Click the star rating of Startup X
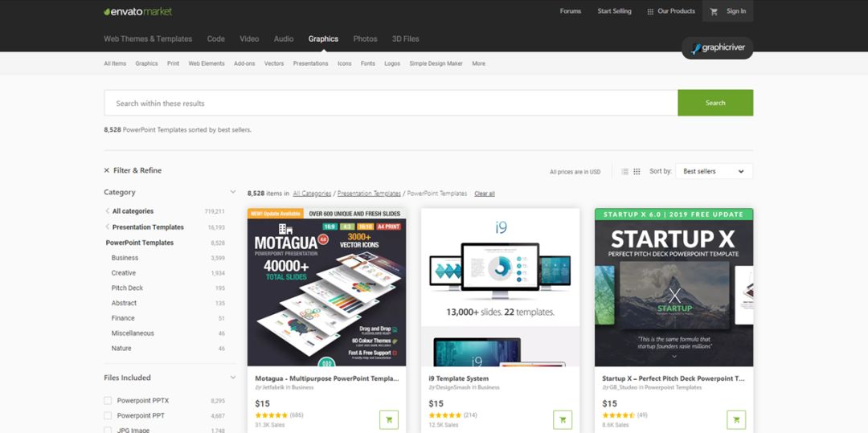The image size is (868, 433). click(618, 415)
